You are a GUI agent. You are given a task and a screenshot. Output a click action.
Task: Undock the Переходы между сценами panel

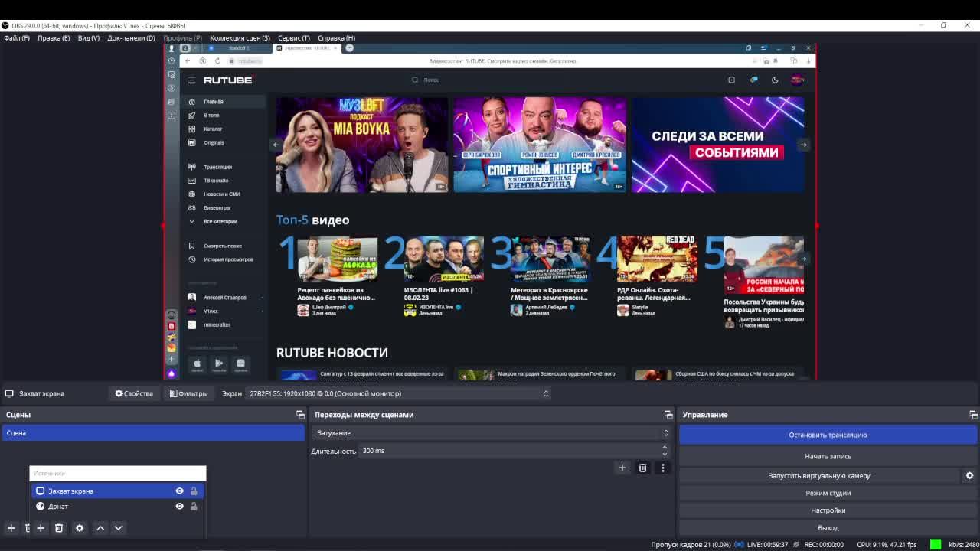(x=668, y=415)
